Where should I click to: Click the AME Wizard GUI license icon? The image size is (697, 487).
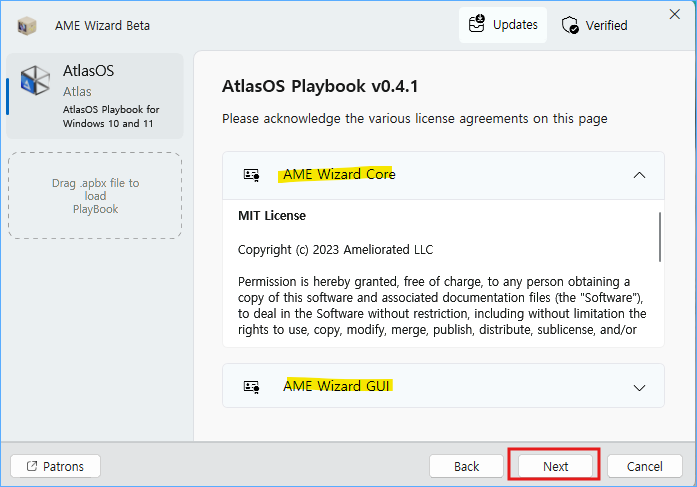coord(251,387)
